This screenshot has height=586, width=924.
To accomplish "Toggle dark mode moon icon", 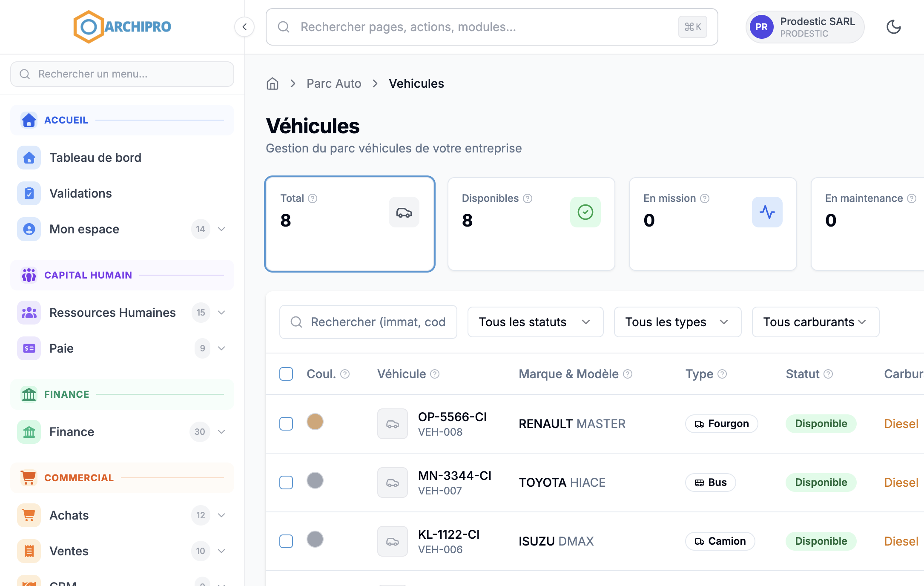I will 893,27.
